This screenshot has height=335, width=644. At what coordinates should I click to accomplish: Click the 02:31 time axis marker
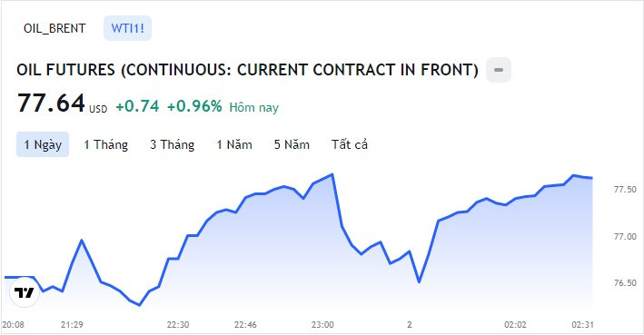coord(582,325)
